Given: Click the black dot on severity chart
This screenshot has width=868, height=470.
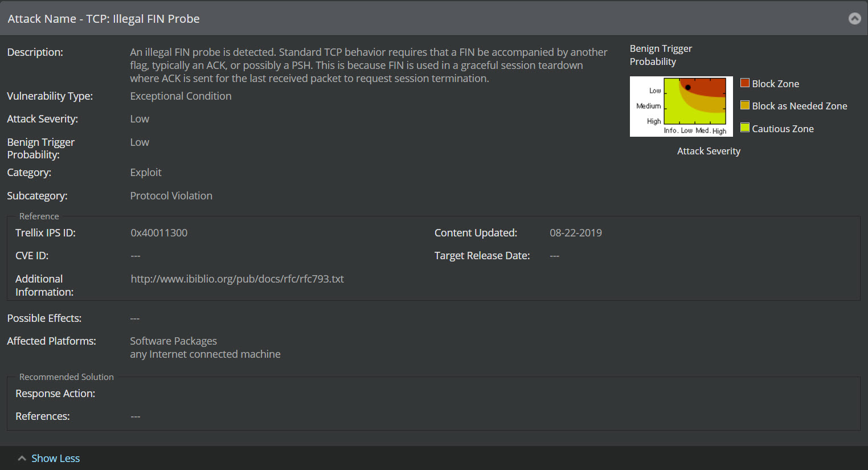Looking at the screenshot, I should [688, 87].
